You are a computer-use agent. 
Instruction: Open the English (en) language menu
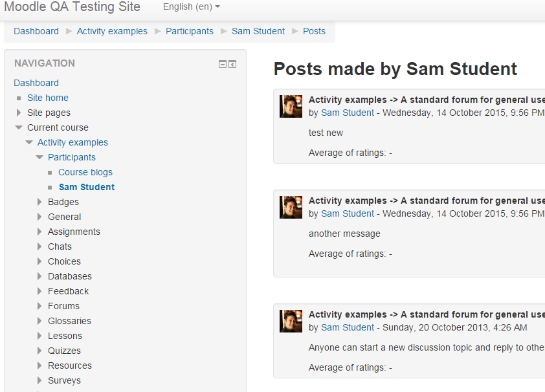[192, 6]
